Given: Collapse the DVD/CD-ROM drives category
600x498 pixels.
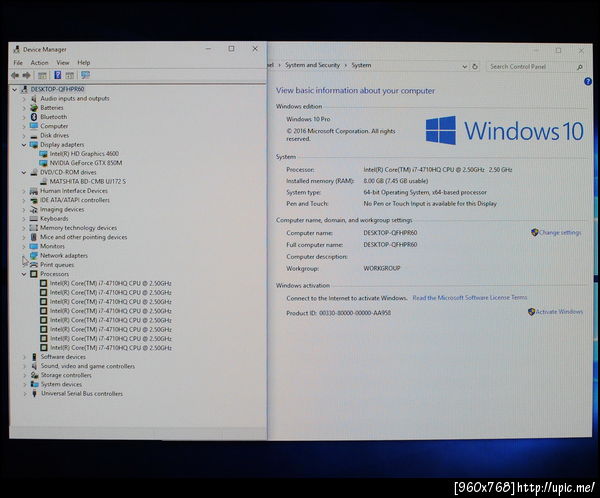Looking at the screenshot, I should click(x=24, y=173).
